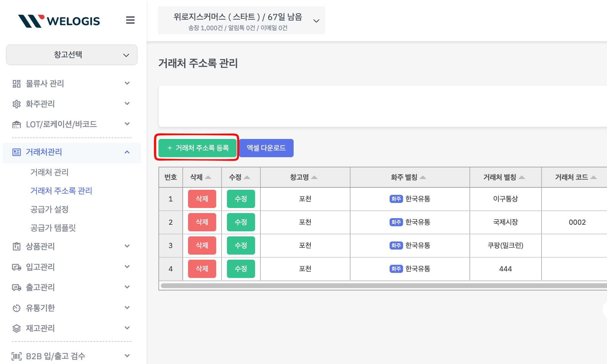Viewport: 607px width, 364px height.
Task: Open the 창고선택 dropdown
Action: [72, 55]
